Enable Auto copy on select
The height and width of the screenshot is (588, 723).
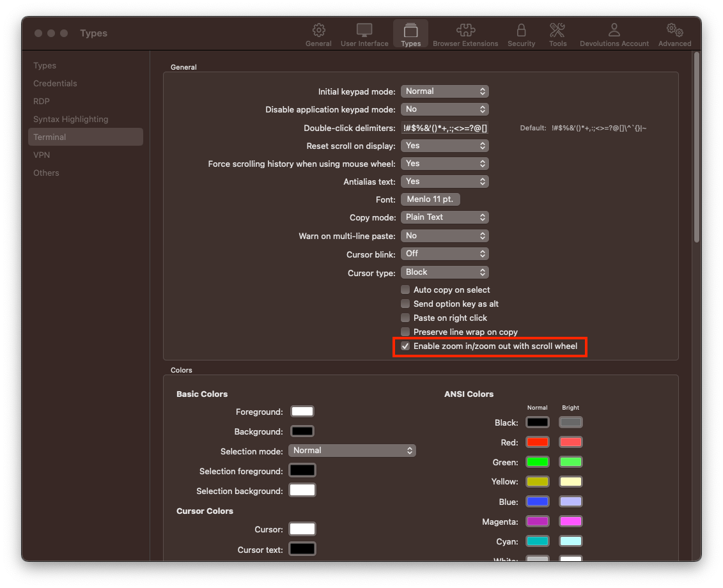click(405, 290)
